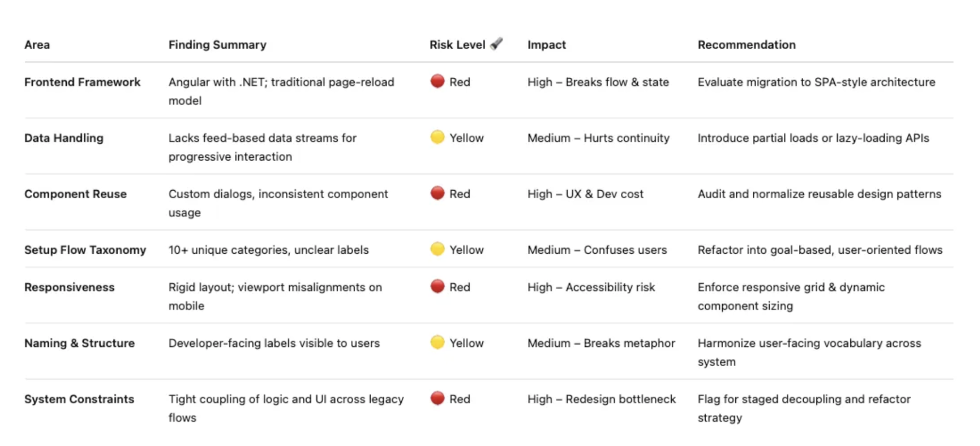Screen dimensions: 980x446
Task: Select the Frontend Framework row label
Action: (82, 82)
